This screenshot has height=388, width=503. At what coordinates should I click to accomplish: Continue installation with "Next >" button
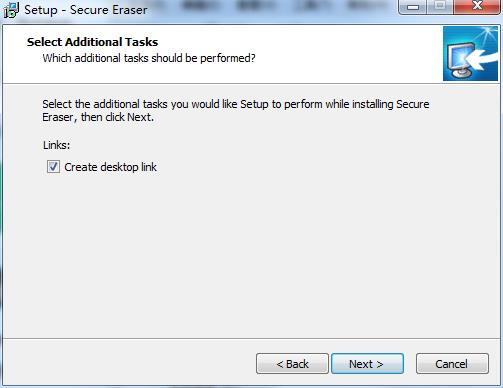click(367, 364)
